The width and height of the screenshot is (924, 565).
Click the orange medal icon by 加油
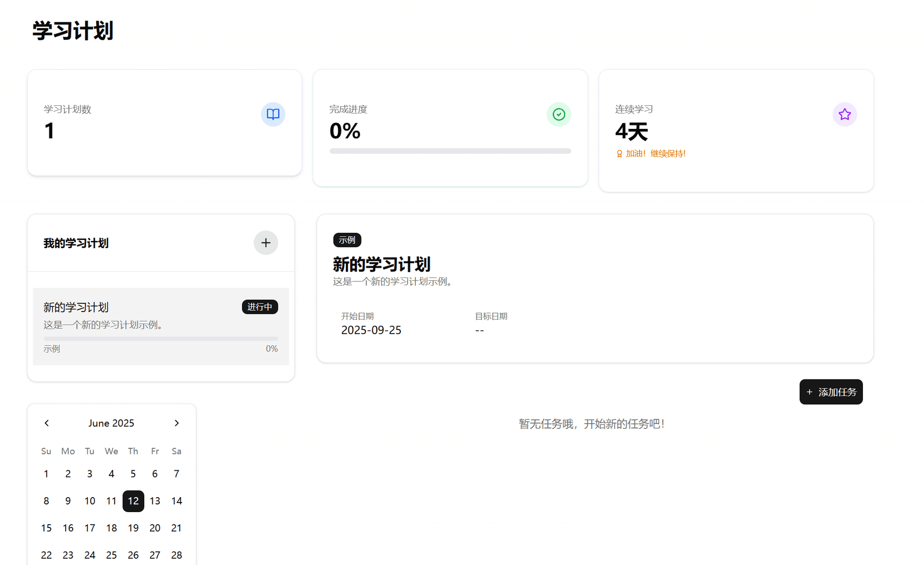click(619, 154)
